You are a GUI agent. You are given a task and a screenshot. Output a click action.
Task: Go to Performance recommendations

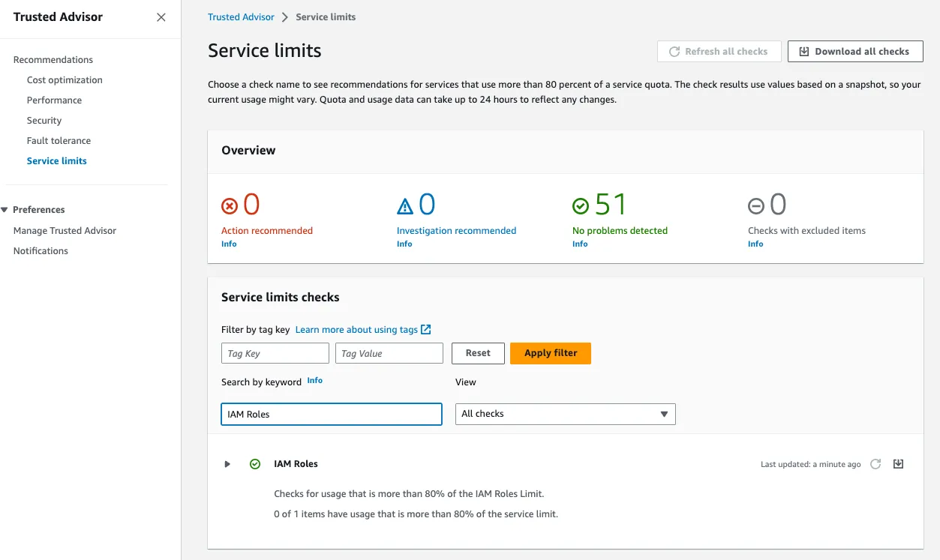coord(54,100)
